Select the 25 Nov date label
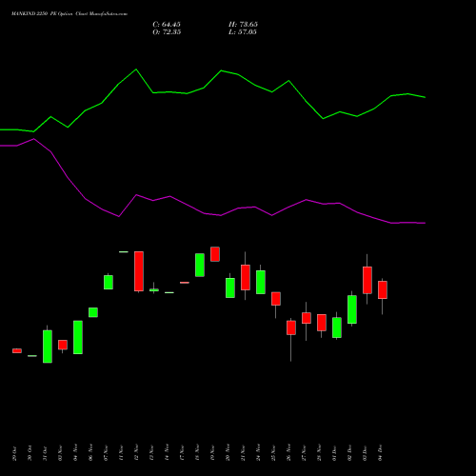476x476 pixels. 273,453
